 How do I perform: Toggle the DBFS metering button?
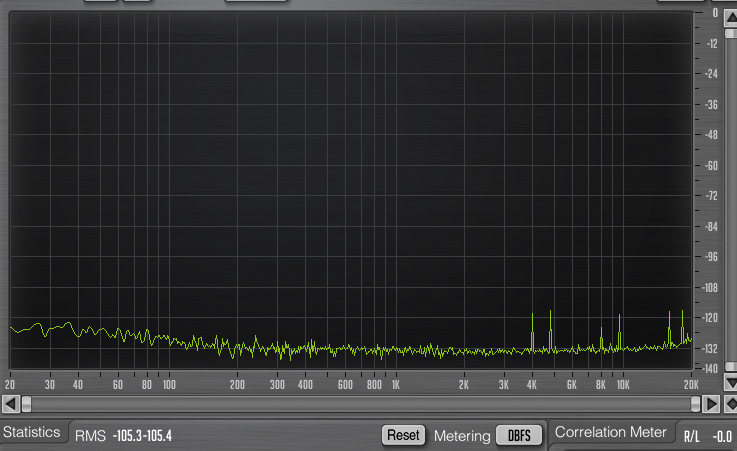click(x=519, y=435)
